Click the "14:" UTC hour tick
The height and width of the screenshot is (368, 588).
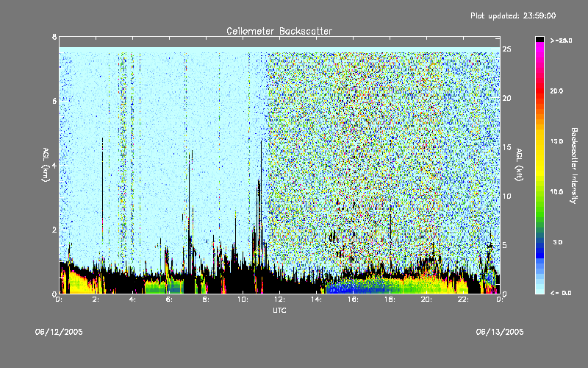click(316, 300)
